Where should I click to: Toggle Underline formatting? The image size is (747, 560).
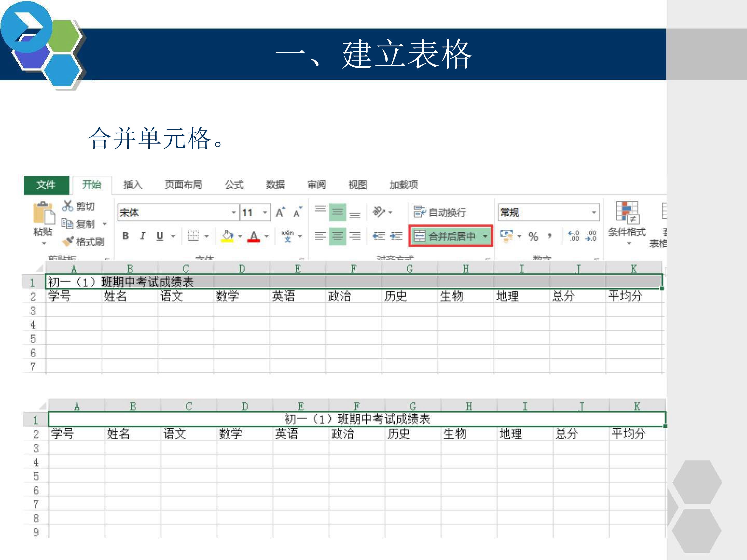click(x=160, y=236)
